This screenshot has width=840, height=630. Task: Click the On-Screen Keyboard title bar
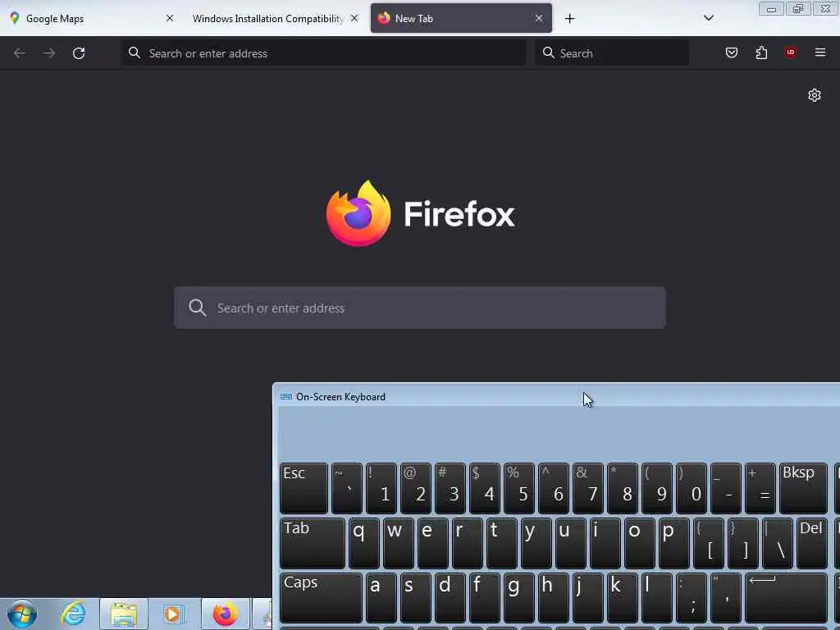click(x=556, y=396)
